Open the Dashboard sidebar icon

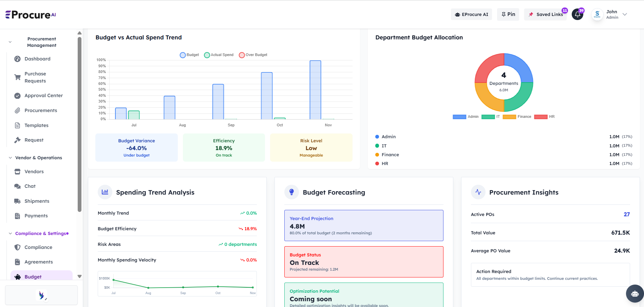17,59
